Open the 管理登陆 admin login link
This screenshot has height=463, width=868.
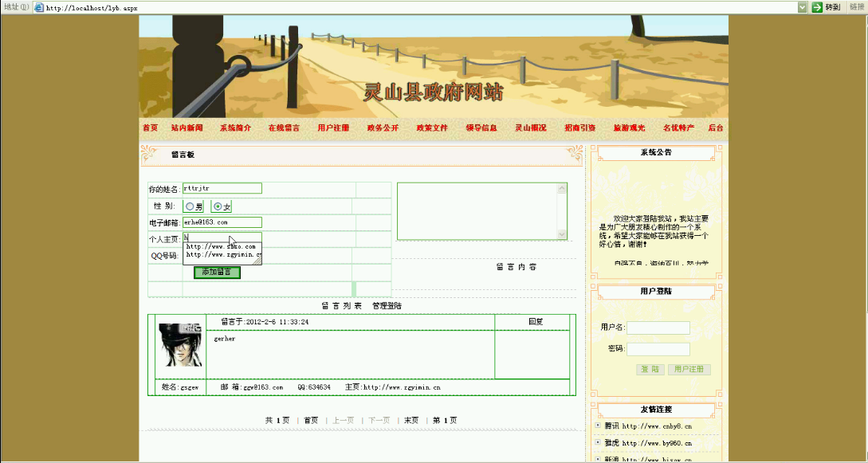387,306
